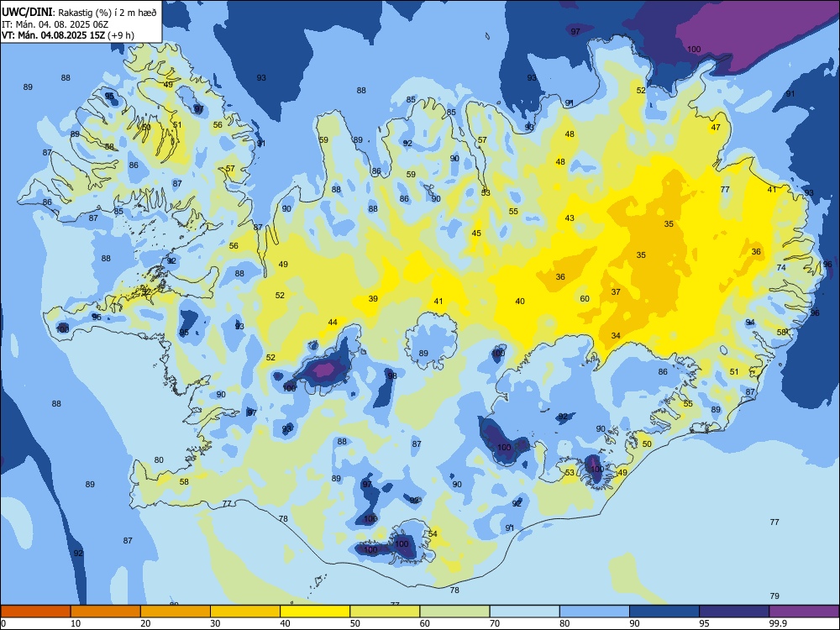The image size is (840, 630).
Task: Click the purple legend swatch above 99.9
Action: (804, 612)
